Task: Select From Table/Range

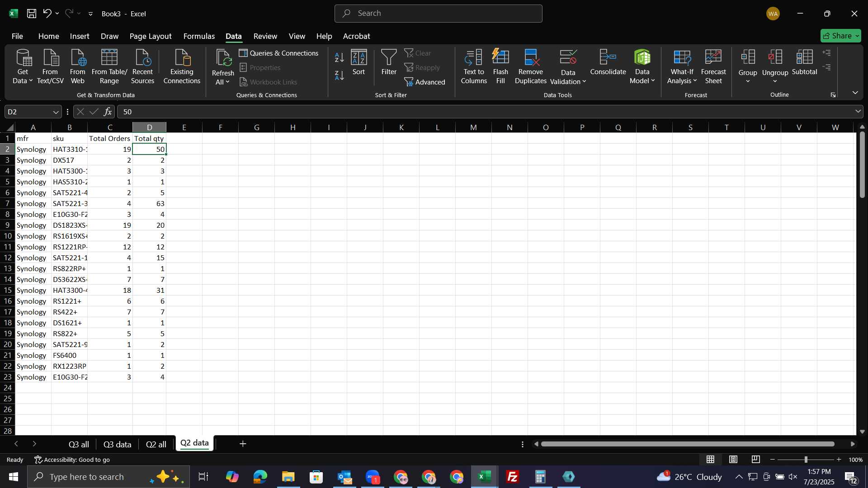Action: [109, 66]
